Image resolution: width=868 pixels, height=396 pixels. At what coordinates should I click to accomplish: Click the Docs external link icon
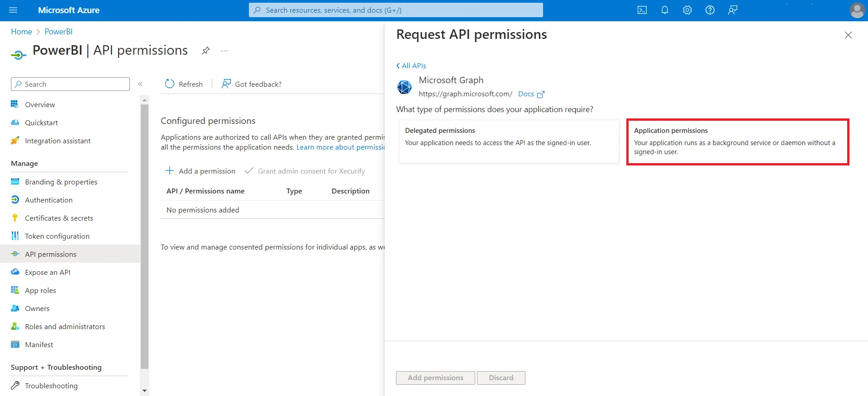click(x=541, y=94)
